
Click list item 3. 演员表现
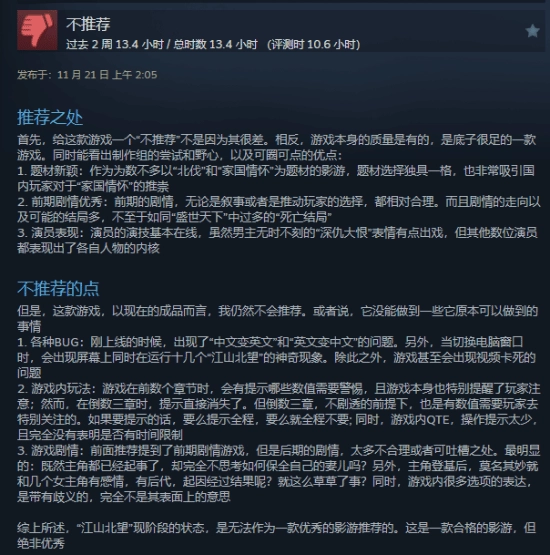(x=277, y=240)
